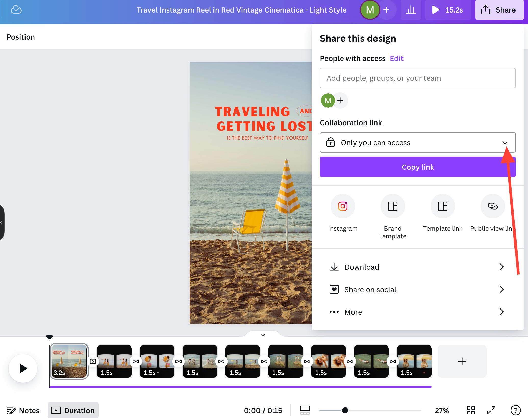Click the Instagram share icon
528x420 pixels.
pos(343,206)
